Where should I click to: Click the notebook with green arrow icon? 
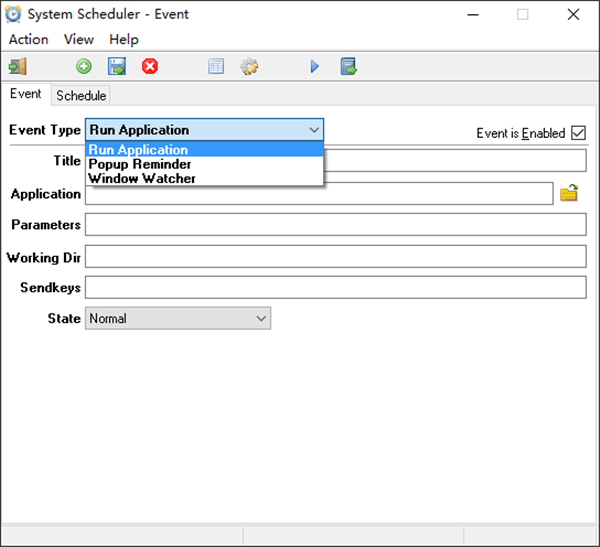tap(348, 66)
